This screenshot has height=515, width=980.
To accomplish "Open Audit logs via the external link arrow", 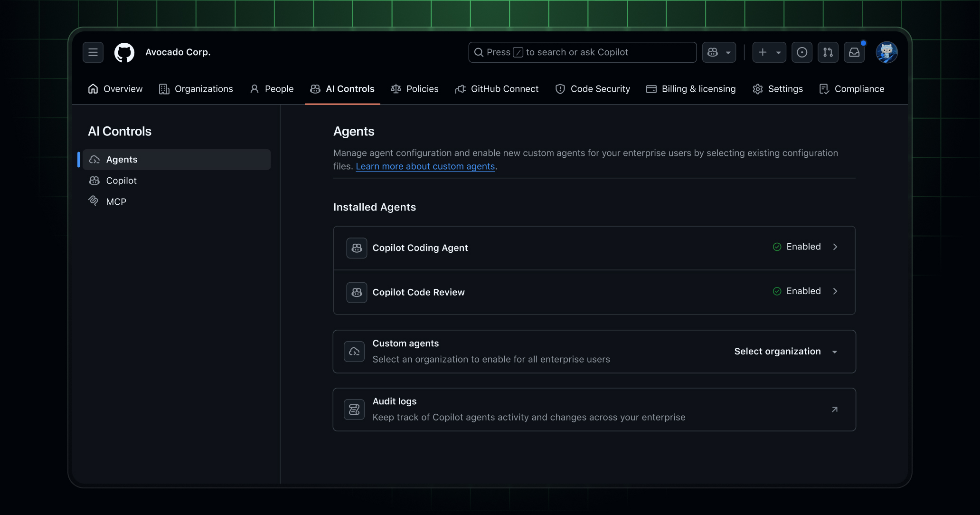I will click(x=835, y=409).
